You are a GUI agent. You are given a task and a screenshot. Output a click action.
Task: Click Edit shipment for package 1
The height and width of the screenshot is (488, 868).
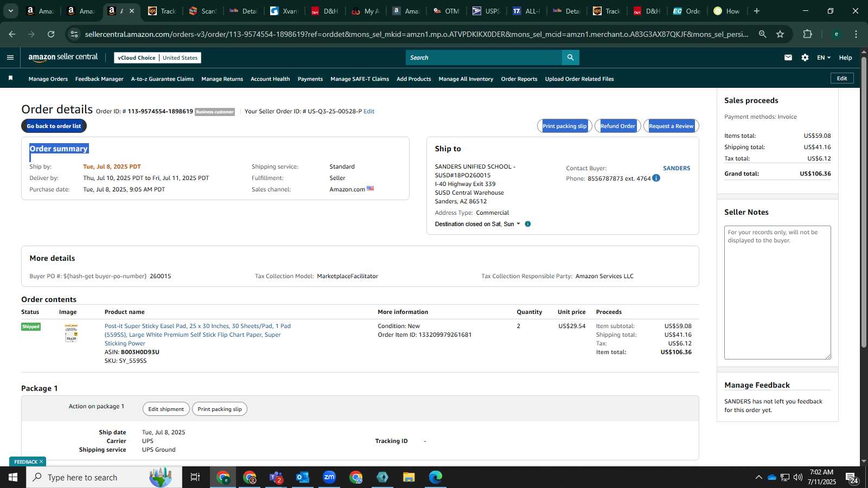click(166, 409)
